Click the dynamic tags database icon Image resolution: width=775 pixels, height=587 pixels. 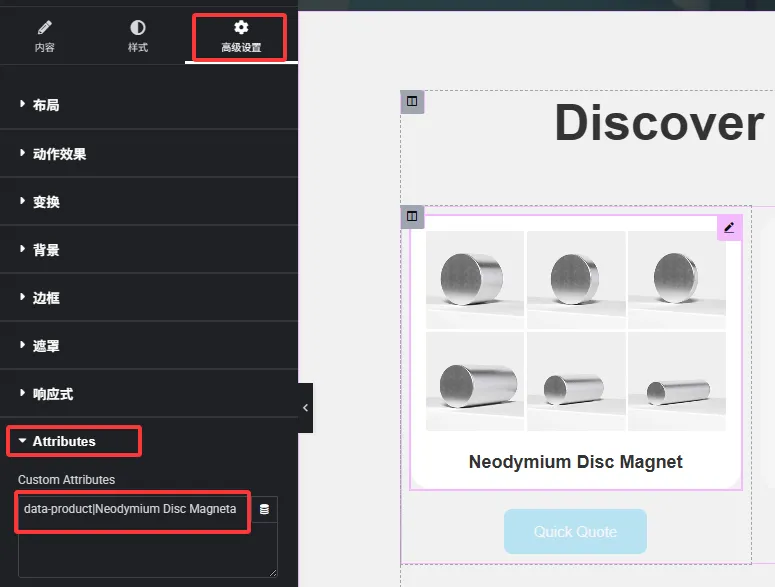(264, 510)
